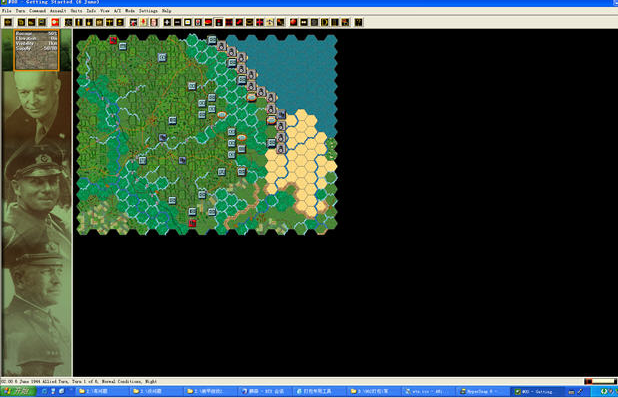
Task: Open the Assault menu
Action: point(58,11)
